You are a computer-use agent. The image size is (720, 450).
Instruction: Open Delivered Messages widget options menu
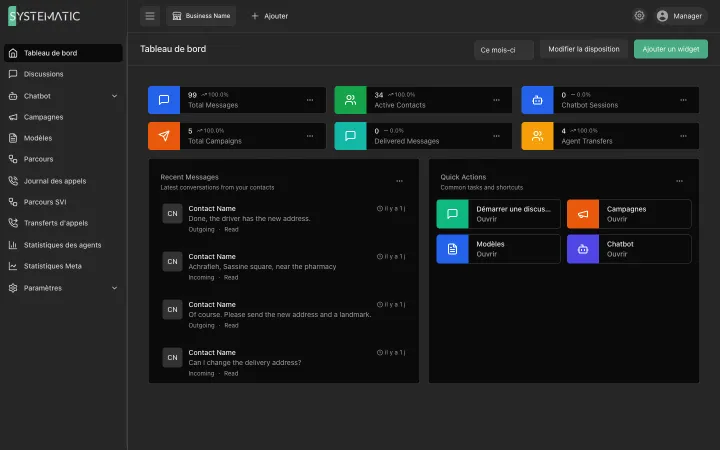(496, 136)
